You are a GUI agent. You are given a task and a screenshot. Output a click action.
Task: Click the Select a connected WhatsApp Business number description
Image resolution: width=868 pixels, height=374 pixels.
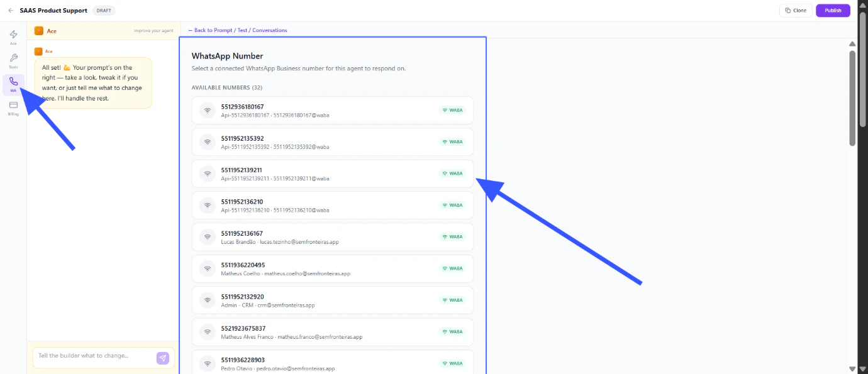[299, 69]
